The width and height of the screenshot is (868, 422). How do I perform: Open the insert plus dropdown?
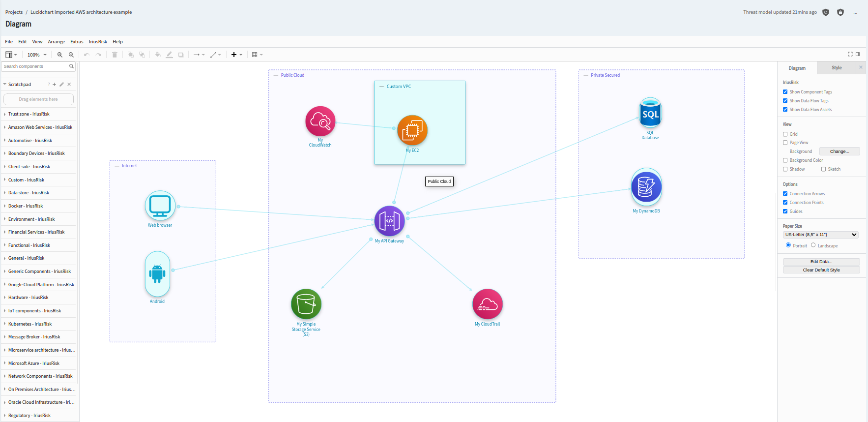pyautogui.click(x=237, y=55)
